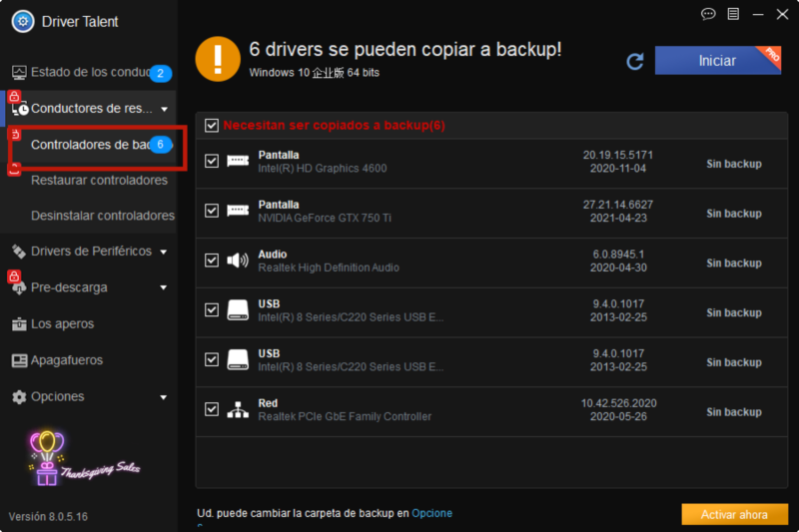The height and width of the screenshot is (532, 799).
Task: Click version 10.42.526.2020 text
Action: [618, 403]
